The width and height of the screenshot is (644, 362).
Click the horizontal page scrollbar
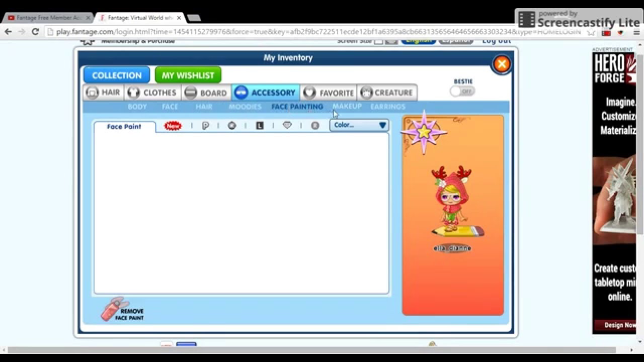[x=312, y=349]
